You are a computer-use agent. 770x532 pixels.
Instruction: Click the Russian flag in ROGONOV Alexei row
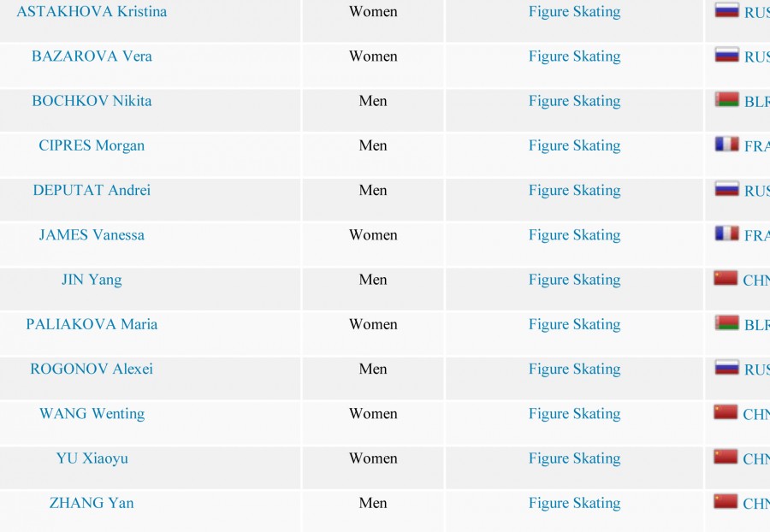click(x=726, y=368)
